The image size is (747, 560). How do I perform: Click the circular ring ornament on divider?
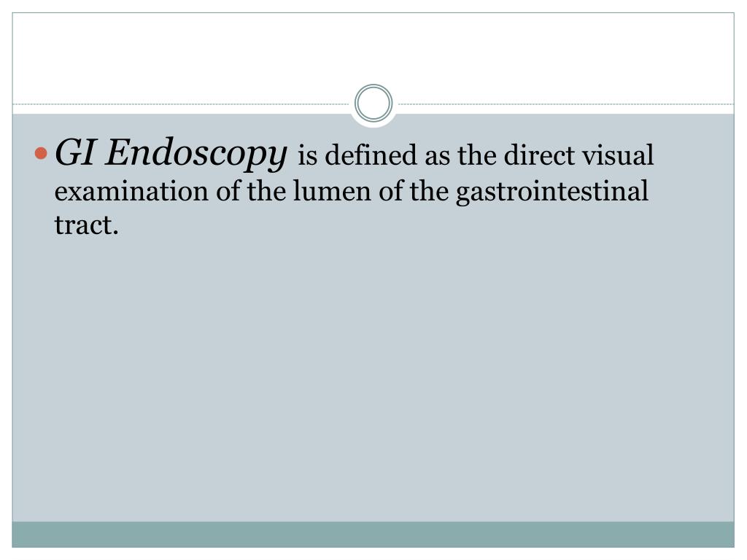tap(373, 104)
